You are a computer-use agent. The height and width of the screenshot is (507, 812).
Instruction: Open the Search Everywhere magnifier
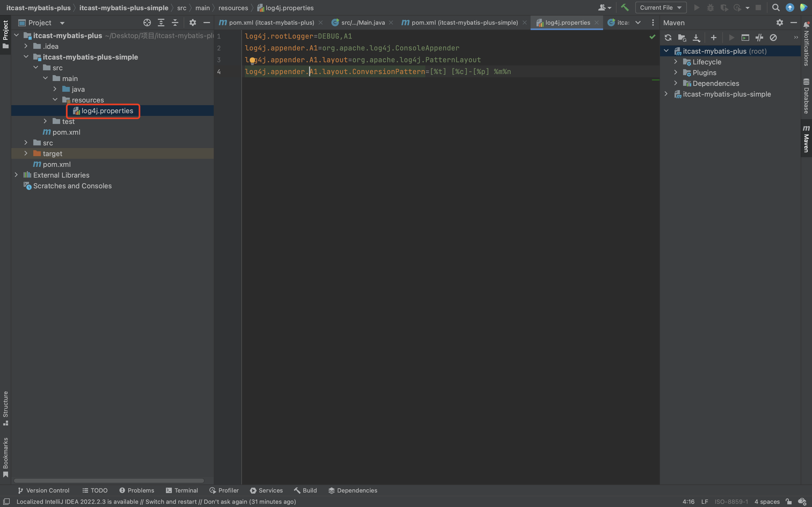[x=775, y=8]
